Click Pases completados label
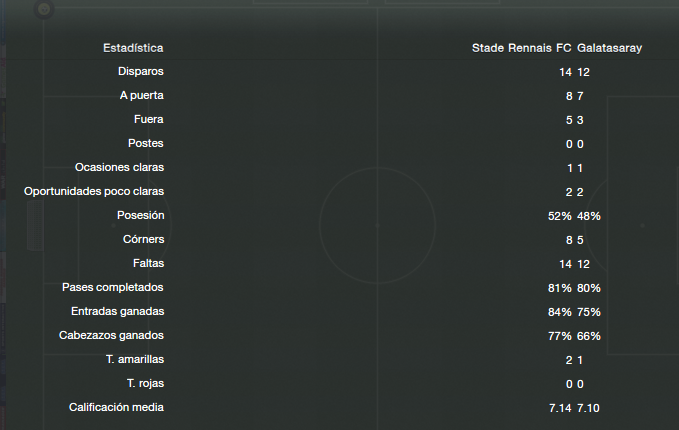Viewport: 679px width, 430px height. pyautogui.click(x=113, y=288)
